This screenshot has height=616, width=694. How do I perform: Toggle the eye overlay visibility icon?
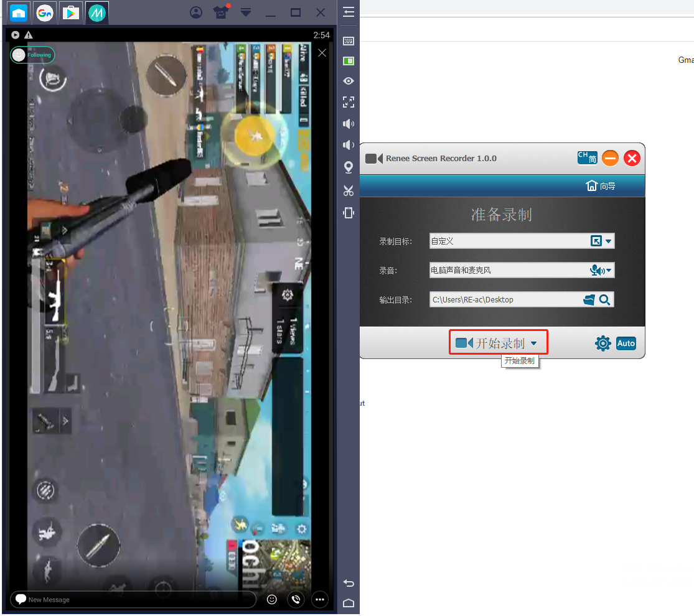(x=349, y=81)
